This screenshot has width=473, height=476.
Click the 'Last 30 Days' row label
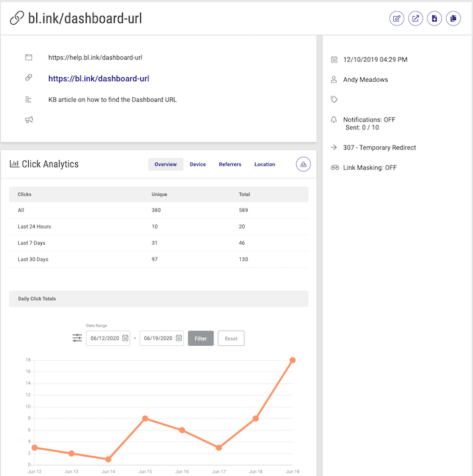click(33, 259)
